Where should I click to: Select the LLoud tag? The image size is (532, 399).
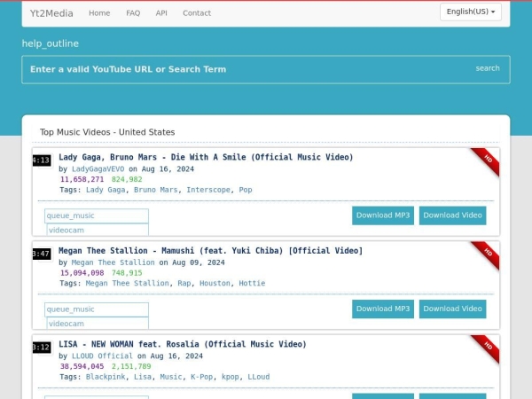point(259,377)
